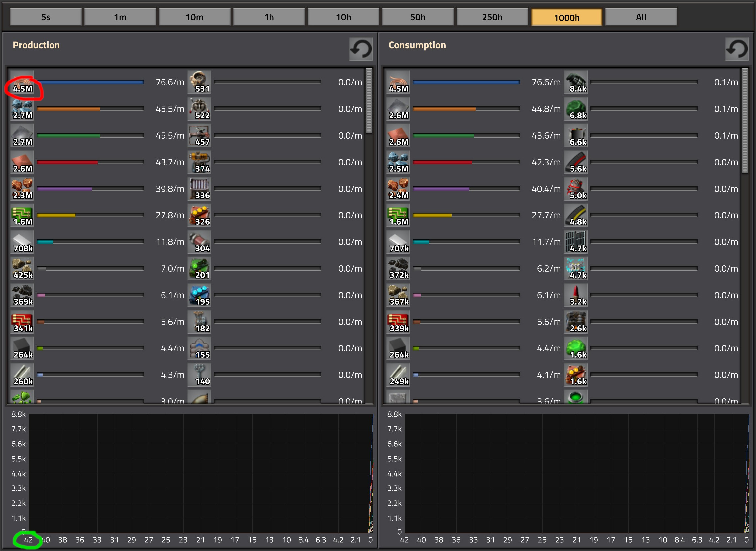Select the Production item icon labeled 155
Viewport: 756px width, 551px height.
tap(199, 349)
